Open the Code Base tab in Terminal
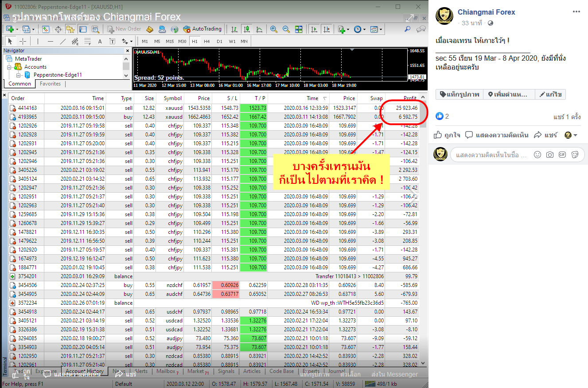 point(281,372)
